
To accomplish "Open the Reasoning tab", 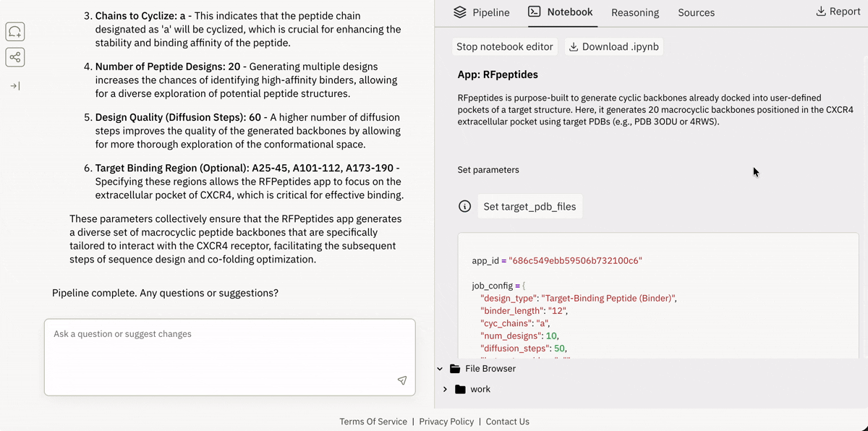I will (x=635, y=12).
